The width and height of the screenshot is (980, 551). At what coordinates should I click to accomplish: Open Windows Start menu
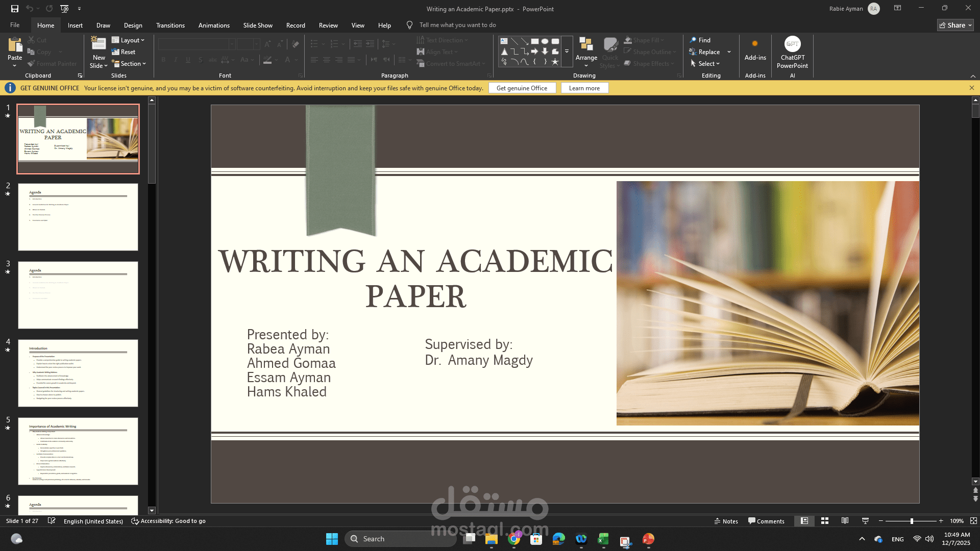tap(332, 539)
